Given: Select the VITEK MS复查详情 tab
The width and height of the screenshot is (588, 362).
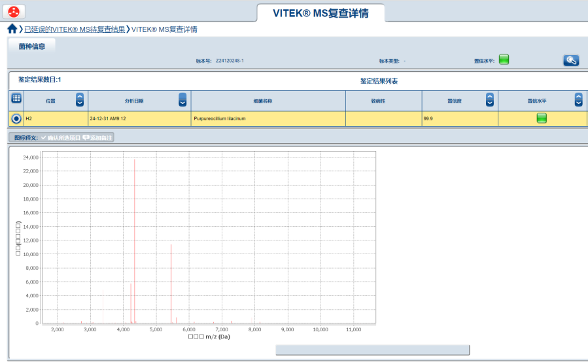Looking at the screenshot, I should coord(321,13).
